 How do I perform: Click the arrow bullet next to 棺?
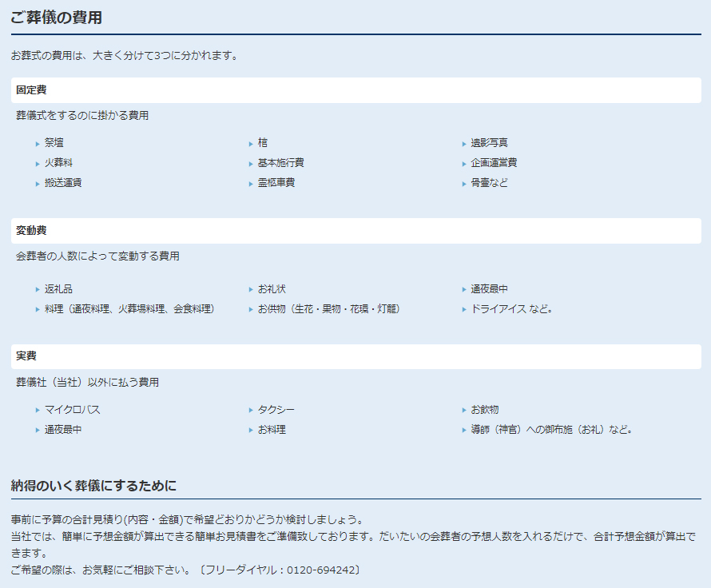(x=250, y=144)
